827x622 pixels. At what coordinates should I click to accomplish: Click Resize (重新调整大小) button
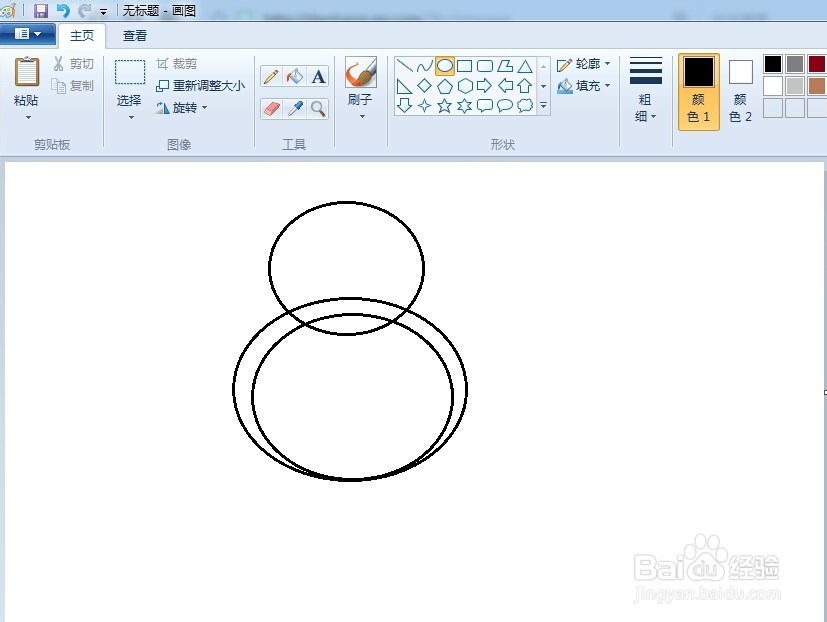click(200, 85)
